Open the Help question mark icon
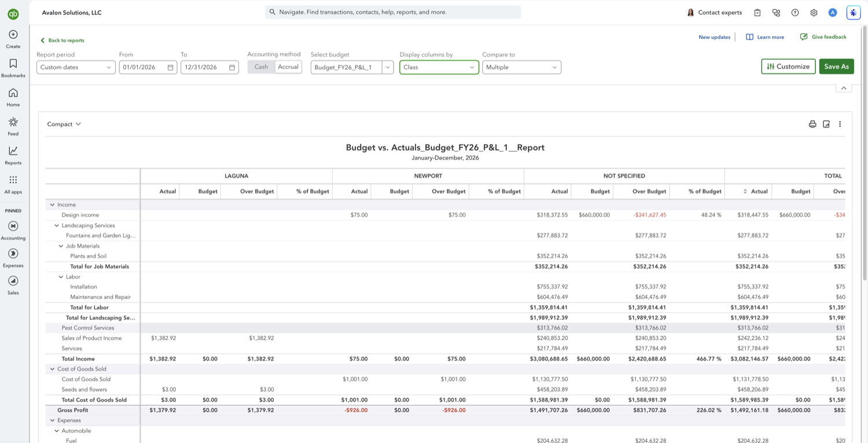This screenshot has height=443, width=868. pyautogui.click(x=795, y=13)
